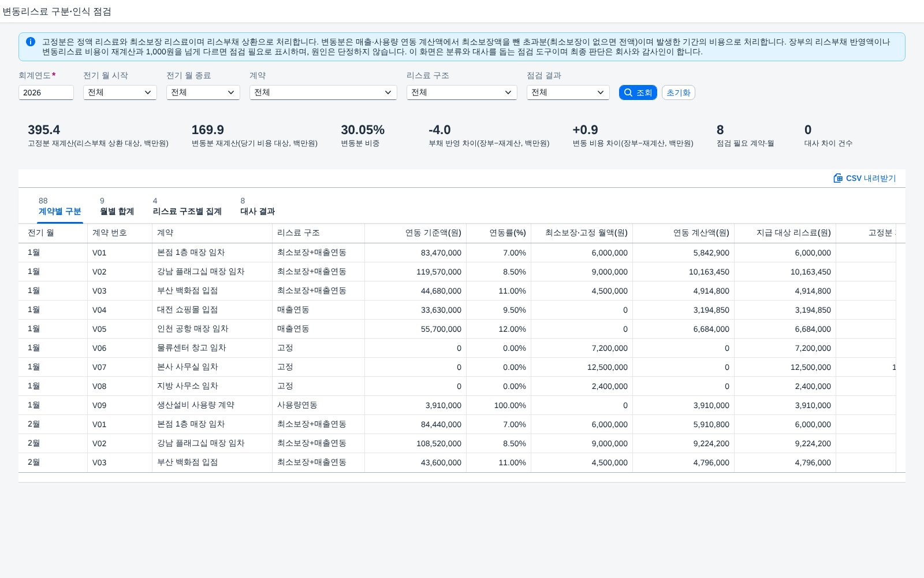Expand the 계약 filter dropdown
This screenshot has width=924, height=578.
(x=323, y=92)
